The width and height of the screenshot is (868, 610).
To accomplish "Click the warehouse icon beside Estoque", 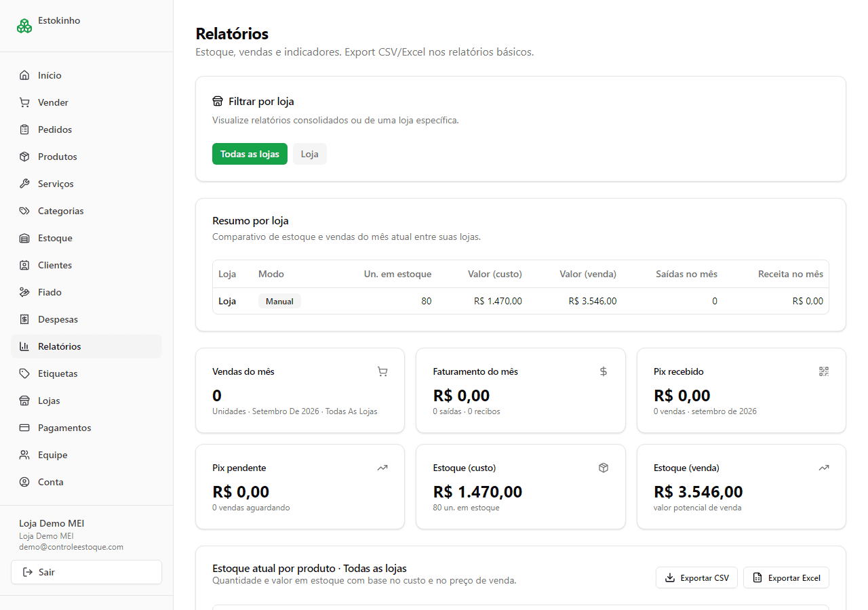I will coord(24,238).
